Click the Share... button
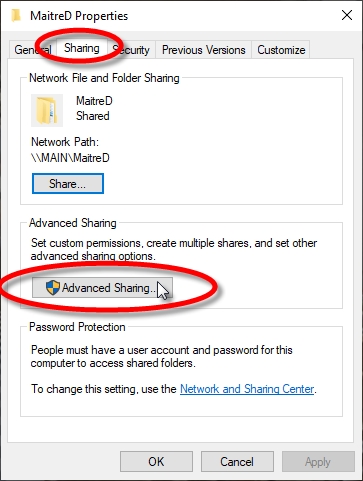Viewport: 363px width, 481px height. [x=68, y=183]
